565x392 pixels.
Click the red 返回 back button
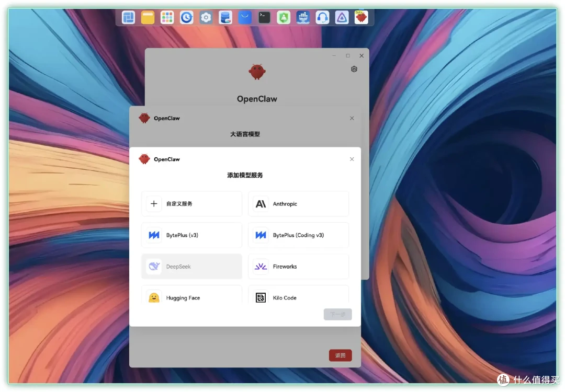point(340,355)
